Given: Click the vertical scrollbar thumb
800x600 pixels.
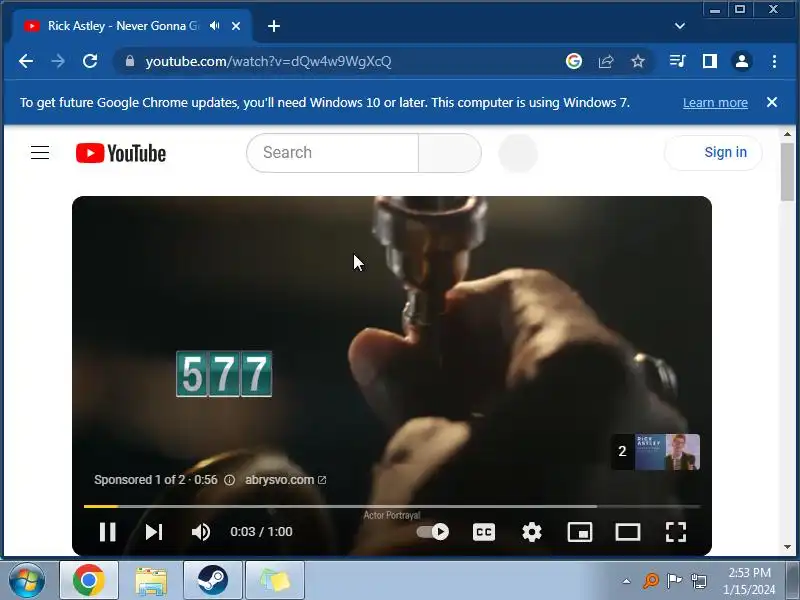Looking at the screenshot, I should tap(787, 172).
